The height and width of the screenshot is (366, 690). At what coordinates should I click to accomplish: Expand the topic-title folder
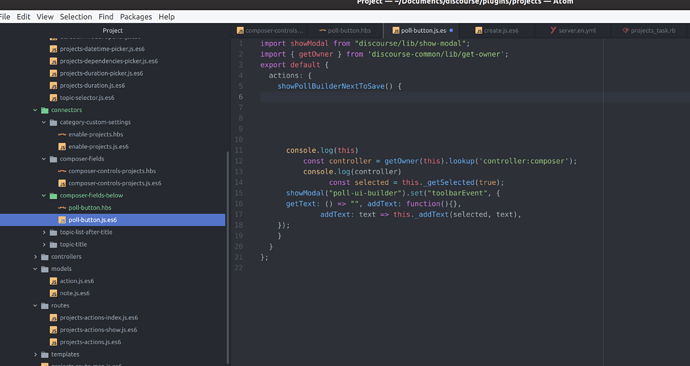44,244
